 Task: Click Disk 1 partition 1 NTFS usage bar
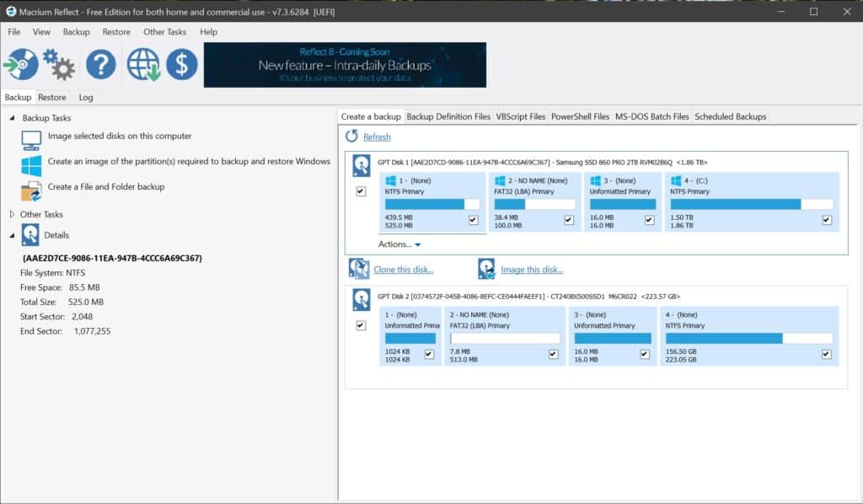(x=432, y=204)
